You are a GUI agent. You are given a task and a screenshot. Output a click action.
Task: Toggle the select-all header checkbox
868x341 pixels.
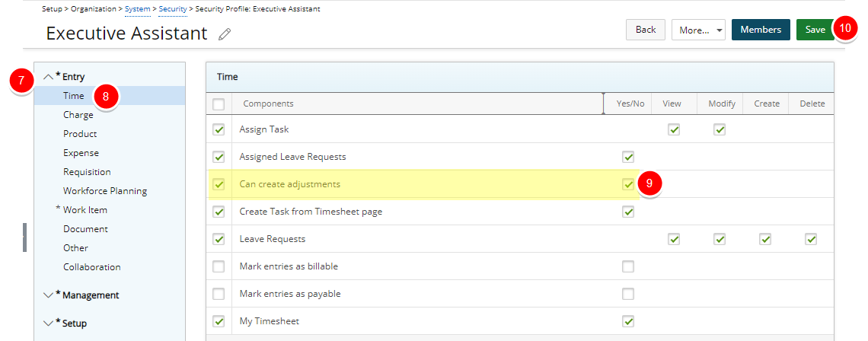tap(219, 104)
